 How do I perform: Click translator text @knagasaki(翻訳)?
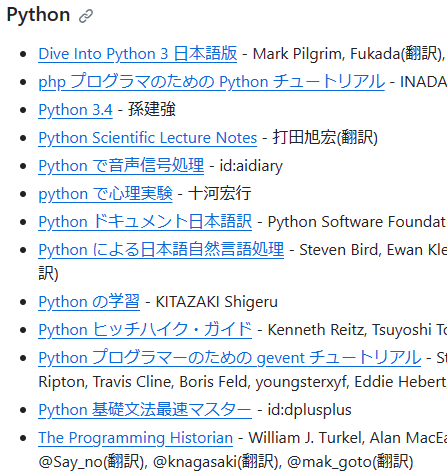[217, 462]
